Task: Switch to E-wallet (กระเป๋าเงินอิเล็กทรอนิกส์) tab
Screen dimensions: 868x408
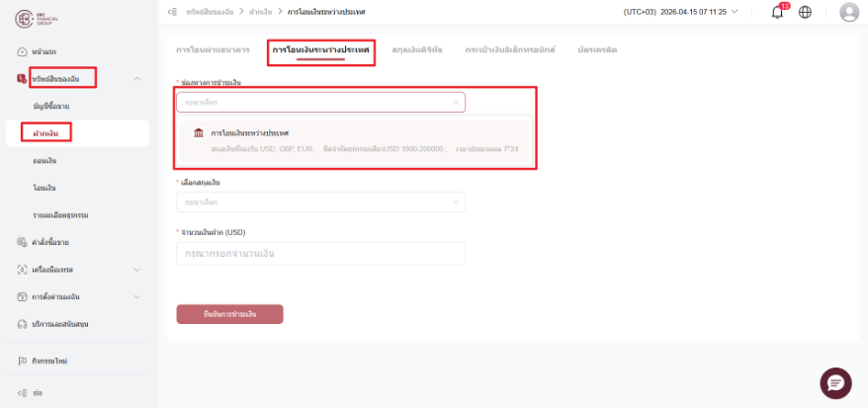Action: coord(510,49)
